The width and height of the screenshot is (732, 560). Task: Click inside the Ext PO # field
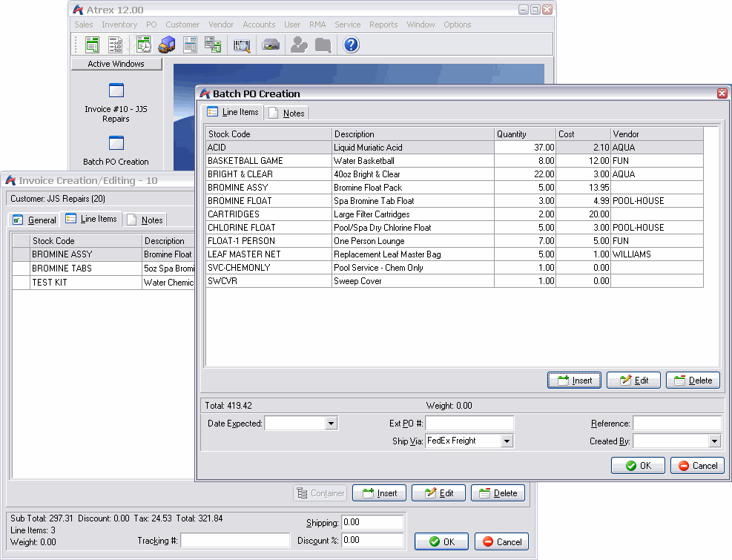click(467, 423)
